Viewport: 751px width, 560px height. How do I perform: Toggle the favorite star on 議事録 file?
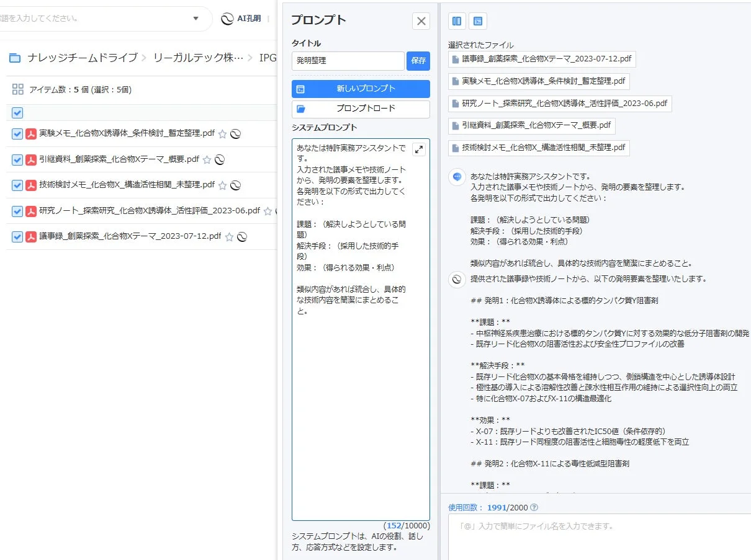pyautogui.click(x=230, y=236)
